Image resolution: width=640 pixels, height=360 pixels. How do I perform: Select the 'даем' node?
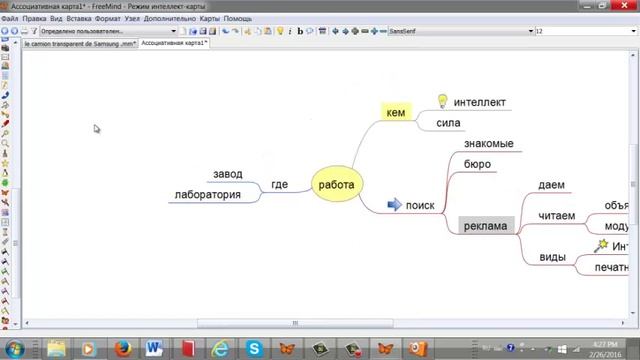point(551,184)
